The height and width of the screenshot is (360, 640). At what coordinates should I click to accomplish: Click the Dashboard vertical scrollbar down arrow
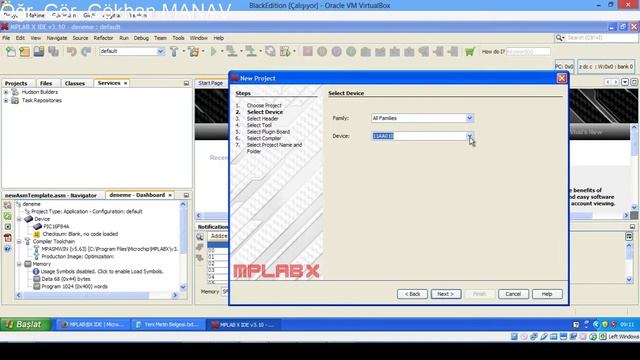tap(183, 287)
